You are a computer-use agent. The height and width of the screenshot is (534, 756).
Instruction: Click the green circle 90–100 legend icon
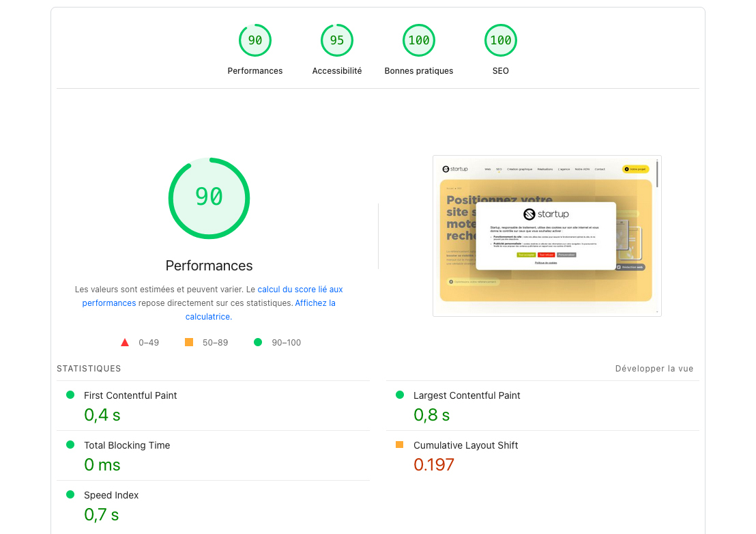tap(257, 342)
